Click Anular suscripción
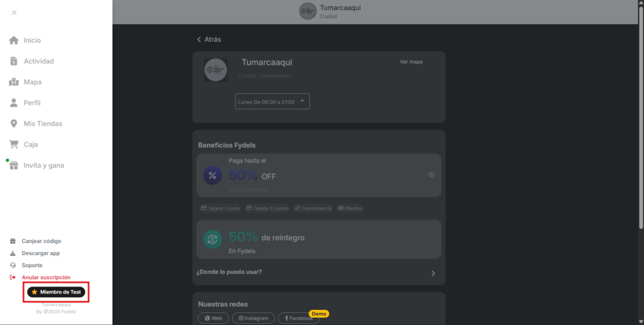This screenshot has height=325, width=644. pyautogui.click(x=46, y=277)
